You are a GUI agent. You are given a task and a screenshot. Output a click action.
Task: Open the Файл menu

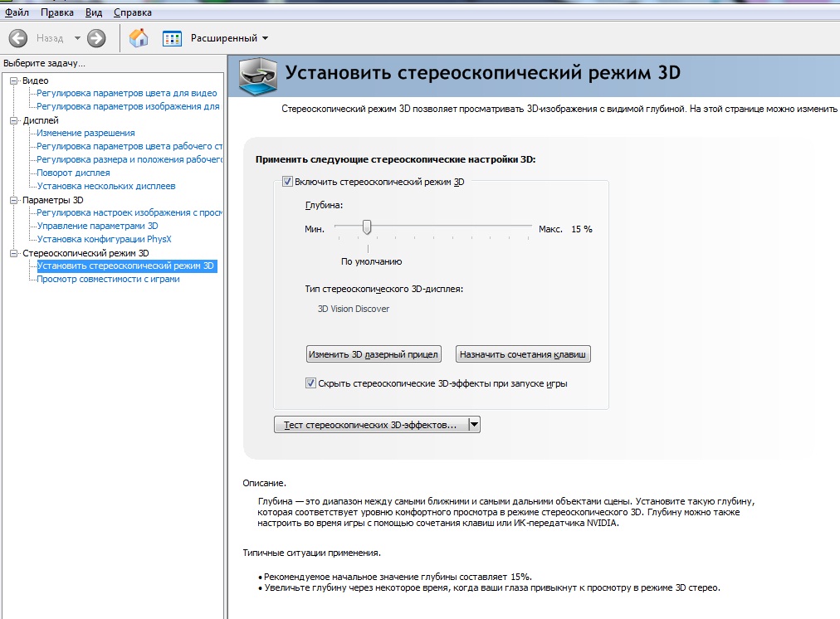click(x=17, y=12)
